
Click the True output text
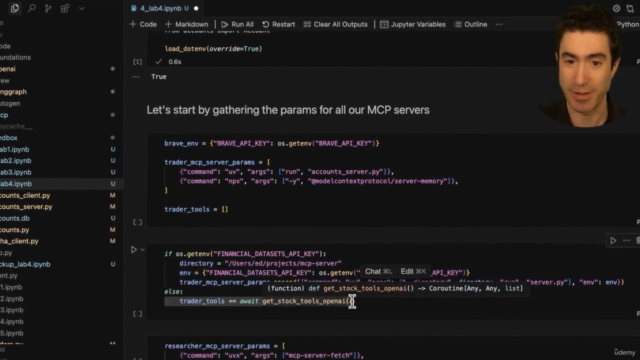point(159,77)
